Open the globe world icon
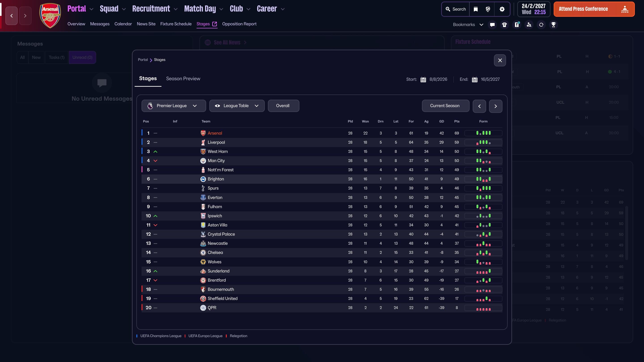 487,9
